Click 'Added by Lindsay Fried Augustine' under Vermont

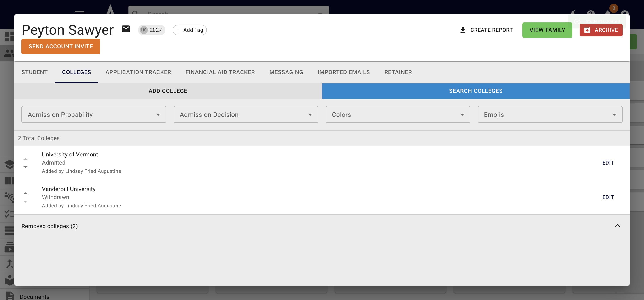point(81,171)
